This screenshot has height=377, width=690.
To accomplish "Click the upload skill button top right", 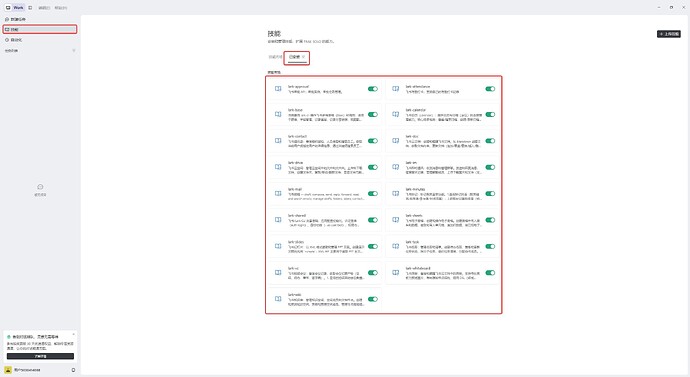I will coord(669,34).
